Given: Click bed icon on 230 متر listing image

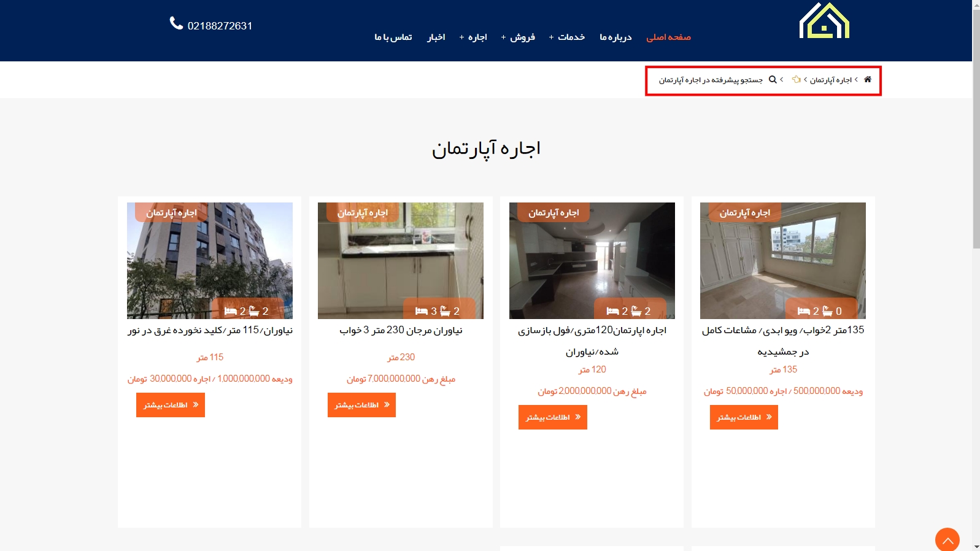Looking at the screenshot, I should point(422,311).
